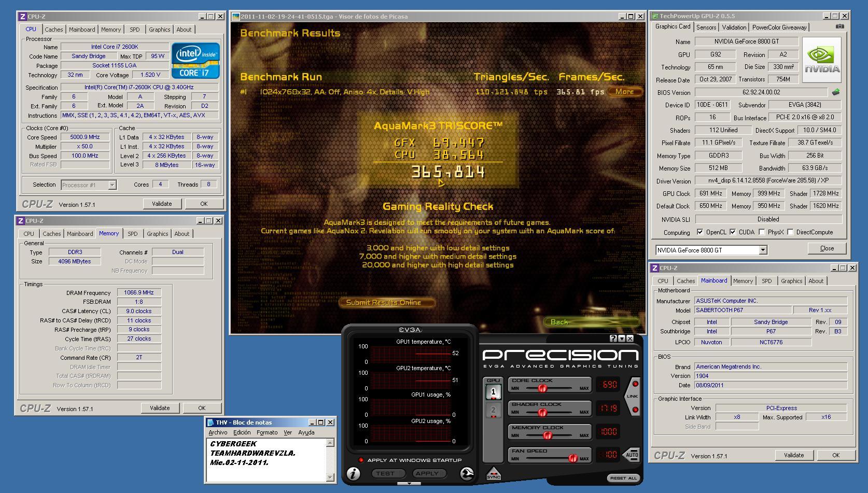868x493 pixels.
Task: Click RESET ALL in Precision
Action: point(623,478)
